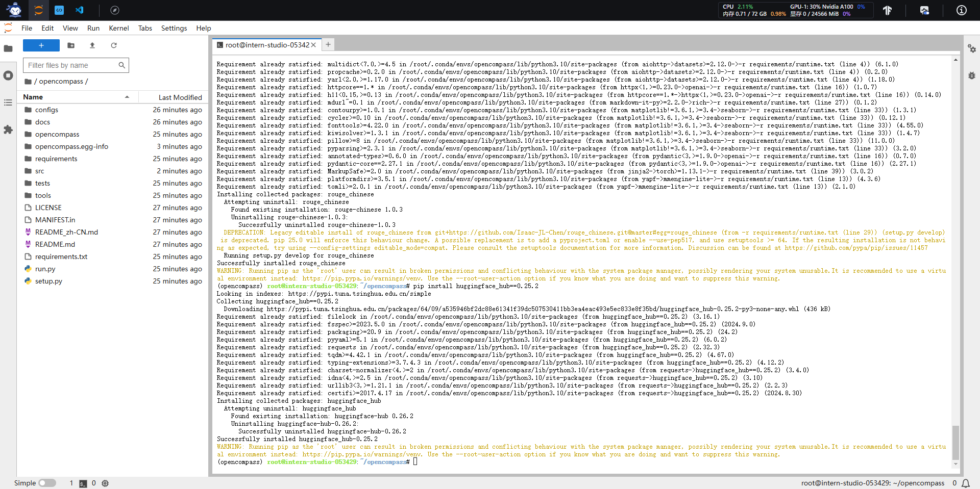Select the MANIFEST.in file

113,220
